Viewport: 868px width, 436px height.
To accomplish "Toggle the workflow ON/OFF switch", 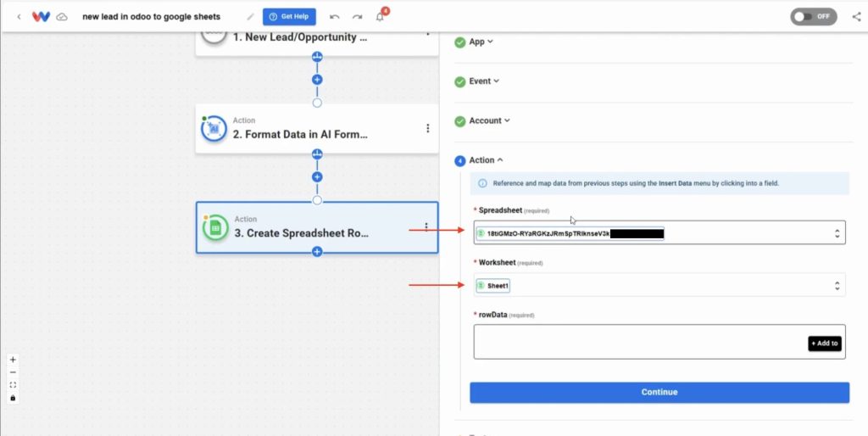I will click(x=813, y=17).
